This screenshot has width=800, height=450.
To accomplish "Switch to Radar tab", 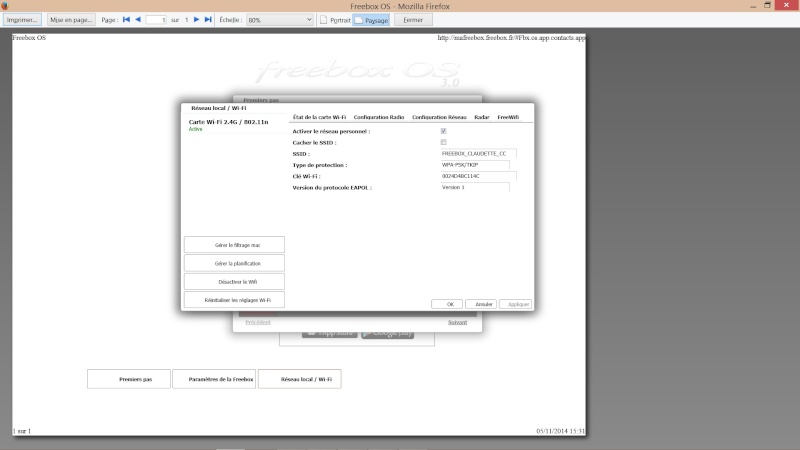I will (482, 117).
